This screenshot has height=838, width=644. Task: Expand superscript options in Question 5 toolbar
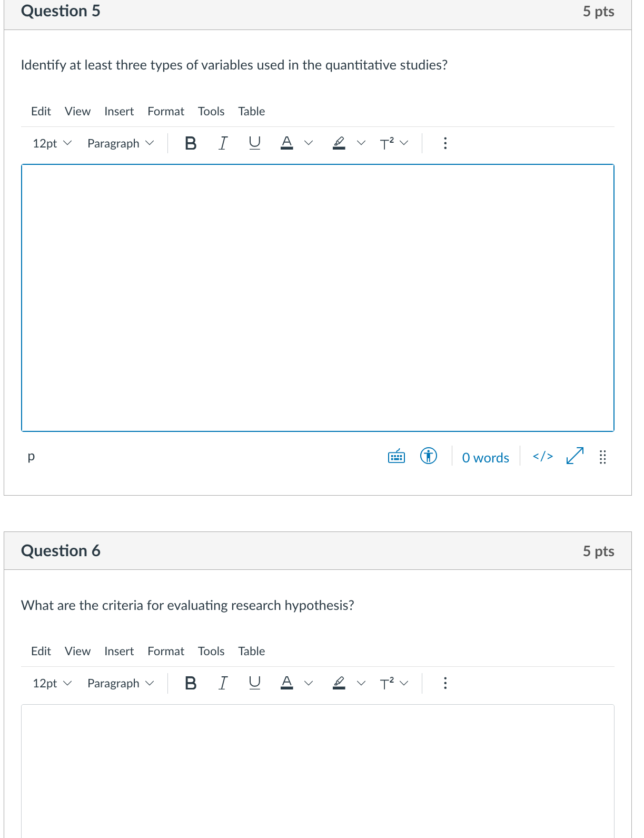(404, 143)
